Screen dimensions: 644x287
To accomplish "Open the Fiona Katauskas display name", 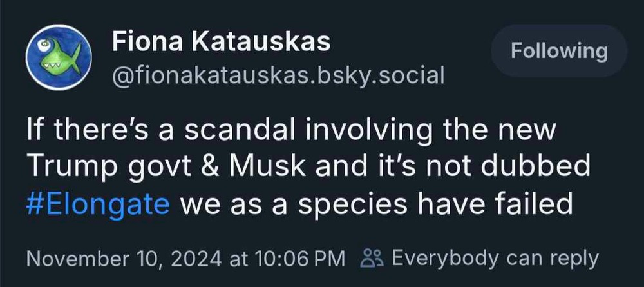I will coord(221,42).
